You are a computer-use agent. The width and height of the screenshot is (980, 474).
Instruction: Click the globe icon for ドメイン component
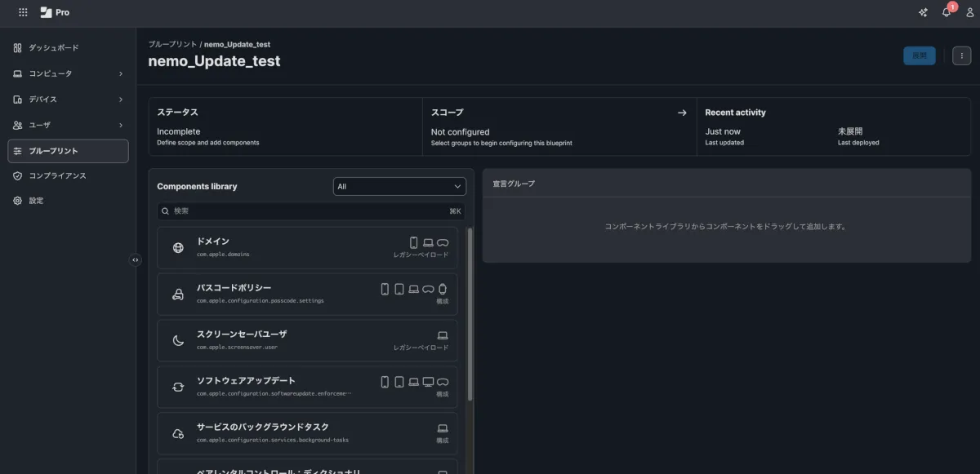(178, 248)
